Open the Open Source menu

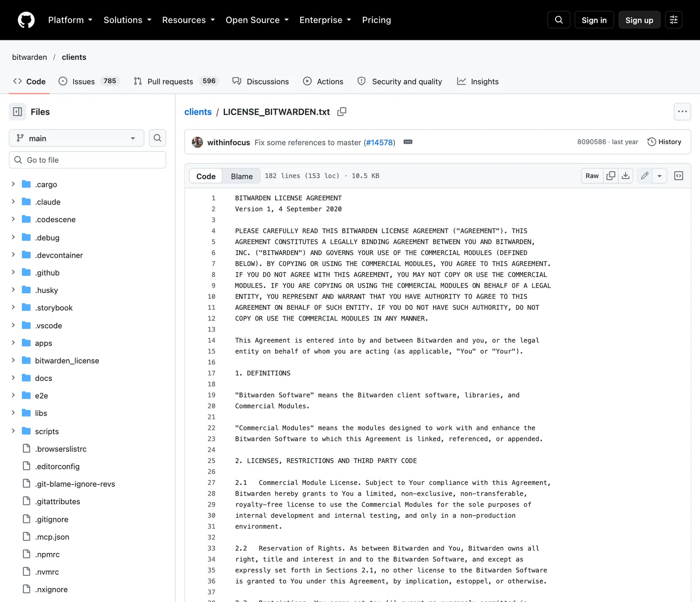257,20
